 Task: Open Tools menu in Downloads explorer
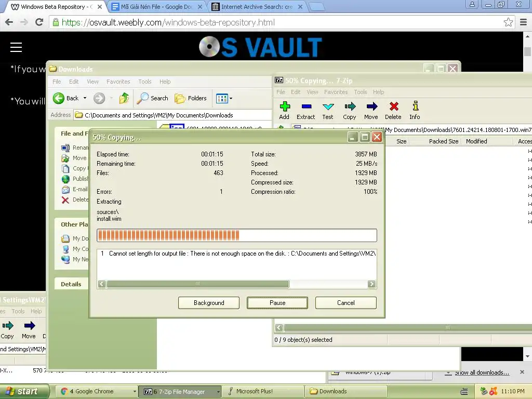145,82
